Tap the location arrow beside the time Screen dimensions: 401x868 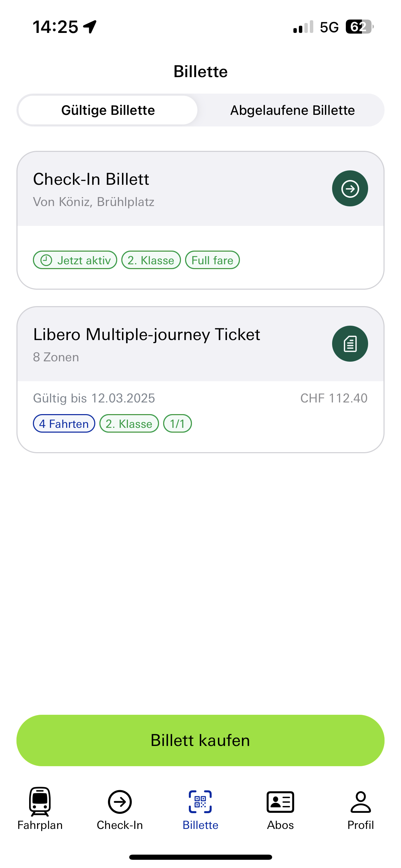[90, 27]
